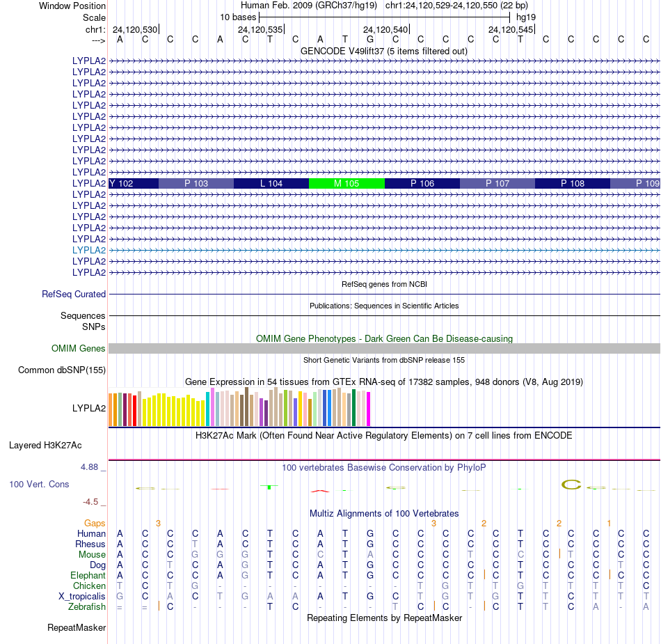Click the Repeating Elements by RepeatMasker title
661x644 pixels.
coord(385,618)
